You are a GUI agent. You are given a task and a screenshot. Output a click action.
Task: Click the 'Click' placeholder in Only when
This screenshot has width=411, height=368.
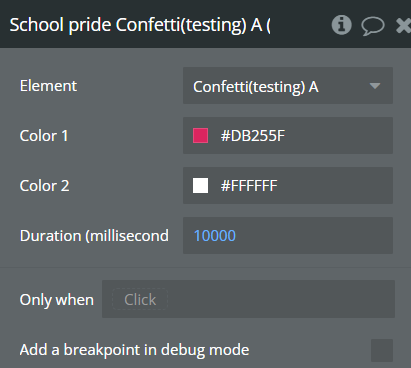coord(140,299)
